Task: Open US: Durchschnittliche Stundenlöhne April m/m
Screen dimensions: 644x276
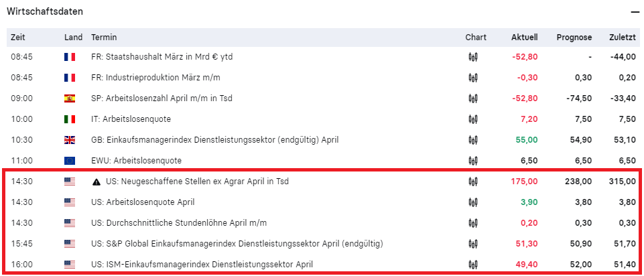Action: pyautogui.click(x=179, y=223)
